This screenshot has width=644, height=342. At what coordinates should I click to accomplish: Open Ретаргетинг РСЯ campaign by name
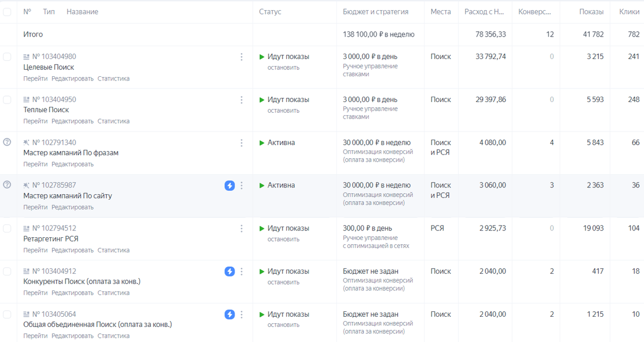[x=51, y=239]
